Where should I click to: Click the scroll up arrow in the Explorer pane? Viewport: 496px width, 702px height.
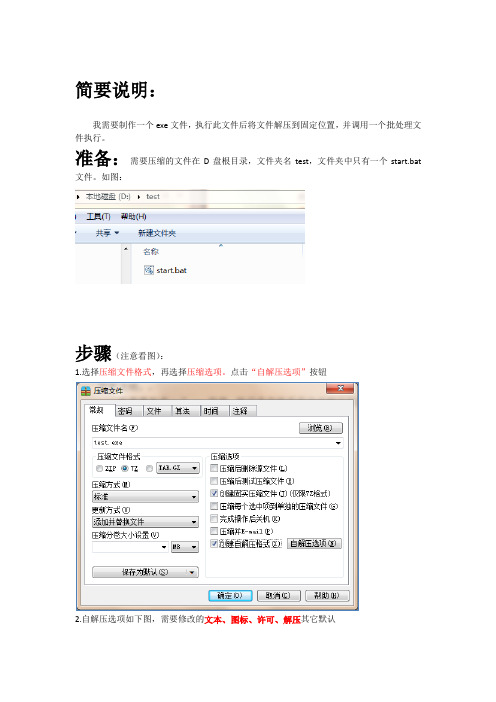click(126, 248)
